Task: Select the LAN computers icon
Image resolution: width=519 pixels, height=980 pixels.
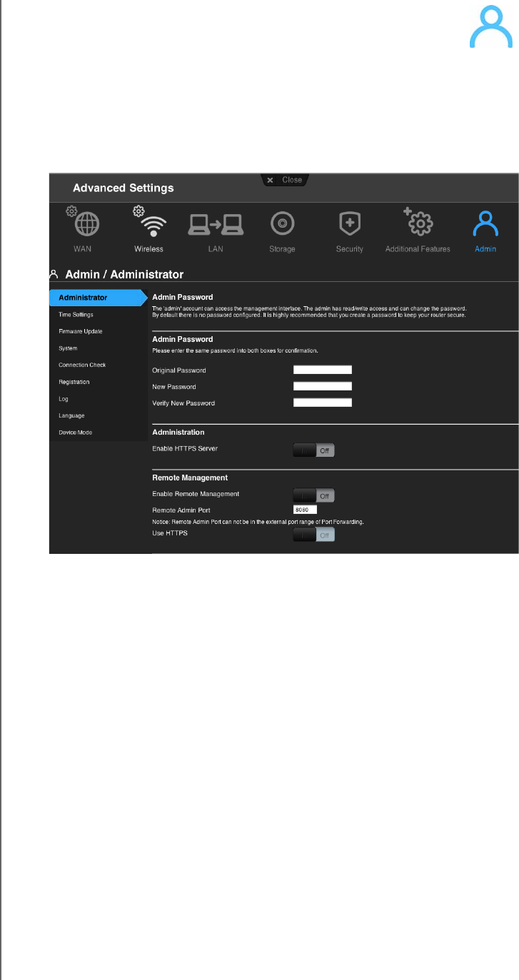Action: (216, 225)
